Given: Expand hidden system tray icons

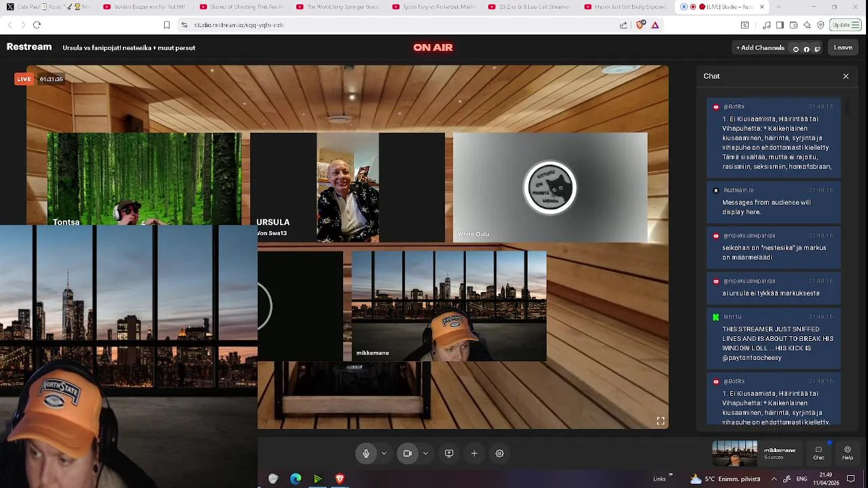Looking at the screenshot, I should (x=774, y=479).
